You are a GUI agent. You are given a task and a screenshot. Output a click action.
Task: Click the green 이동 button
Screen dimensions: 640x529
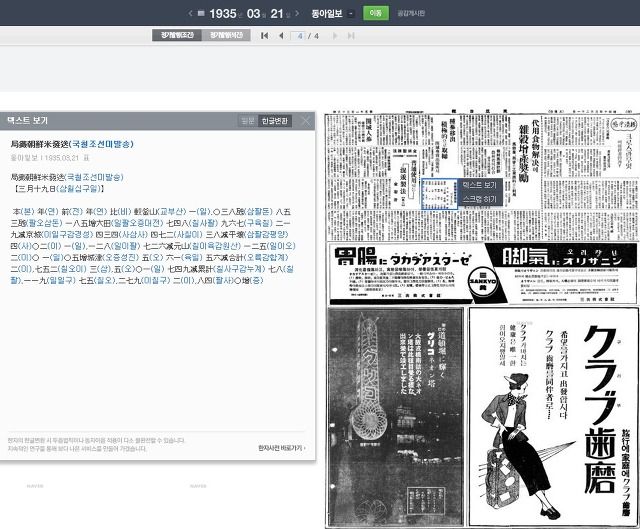click(x=376, y=13)
